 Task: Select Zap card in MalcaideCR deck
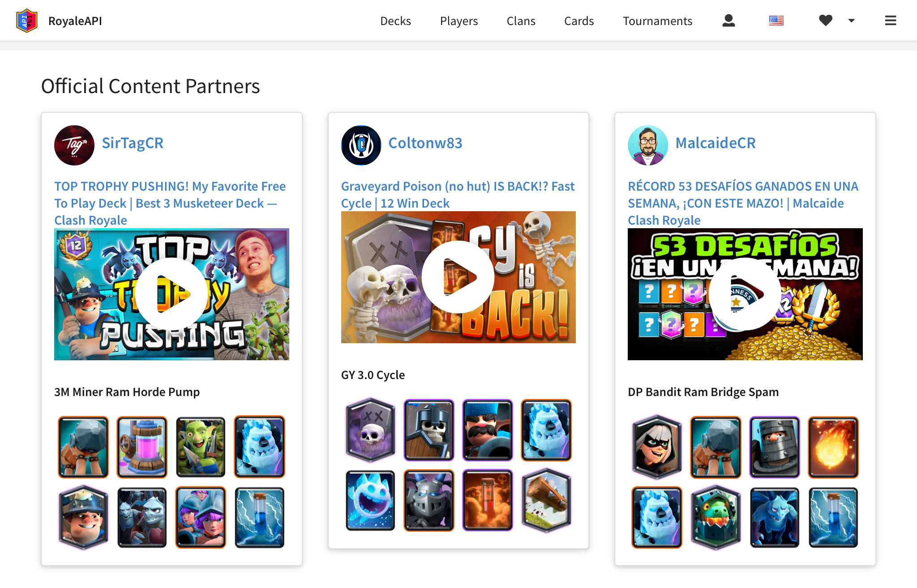tap(833, 518)
